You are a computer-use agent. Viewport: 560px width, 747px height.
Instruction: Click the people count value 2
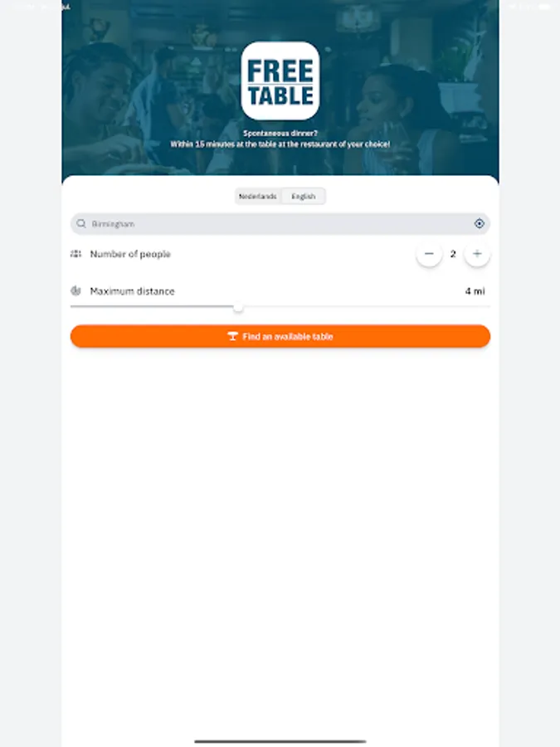coord(453,254)
